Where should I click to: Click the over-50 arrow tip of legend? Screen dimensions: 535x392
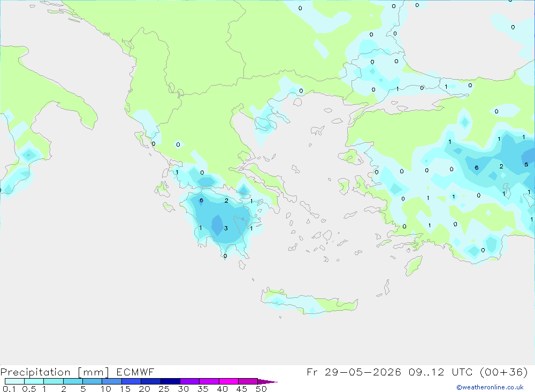point(267,381)
